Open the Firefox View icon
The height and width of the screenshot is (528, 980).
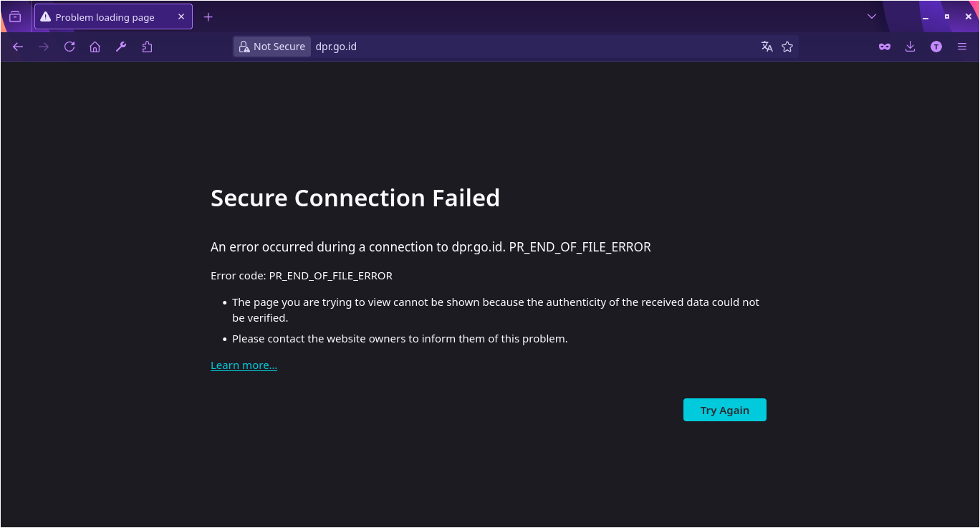click(x=15, y=16)
